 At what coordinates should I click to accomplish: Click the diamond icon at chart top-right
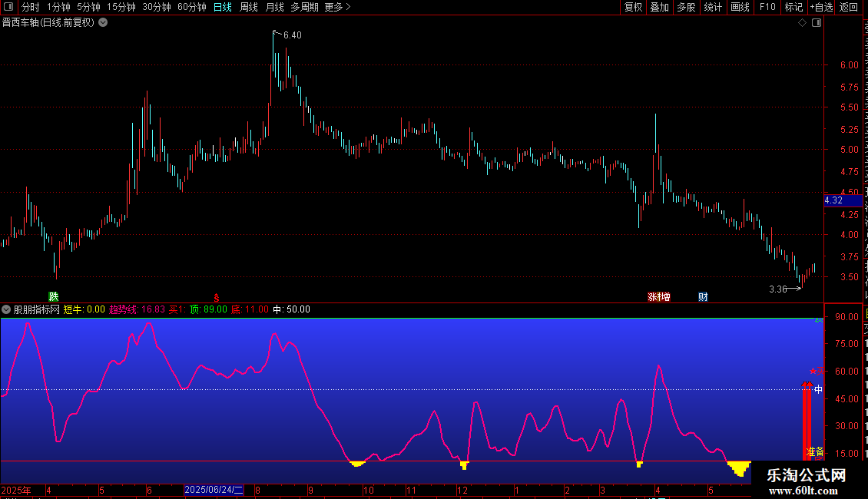(802, 23)
